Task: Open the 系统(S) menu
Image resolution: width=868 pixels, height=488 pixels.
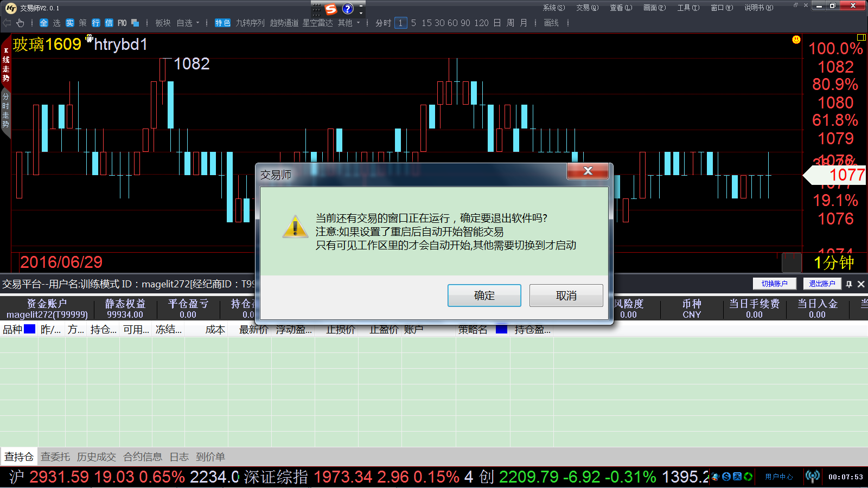Action: 553,8
